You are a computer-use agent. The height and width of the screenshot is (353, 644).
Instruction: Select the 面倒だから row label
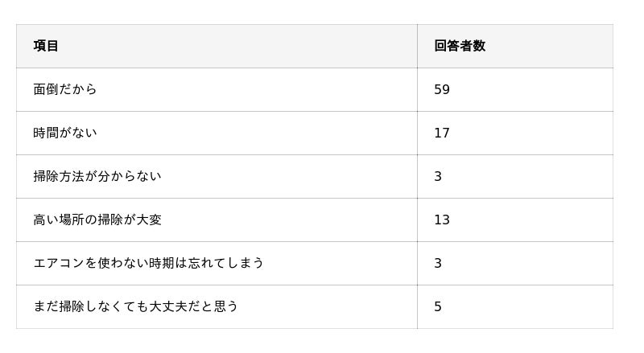tap(65, 89)
